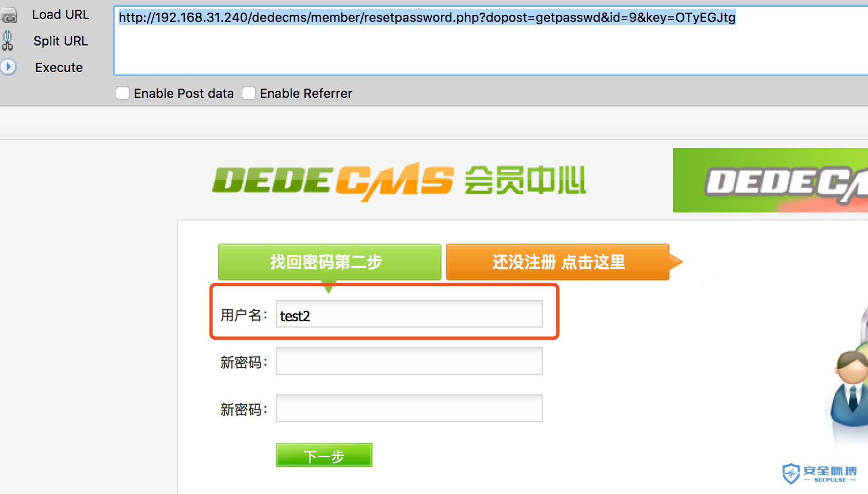Click the 安全脉搏 shield watermark logo

(x=819, y=473)
